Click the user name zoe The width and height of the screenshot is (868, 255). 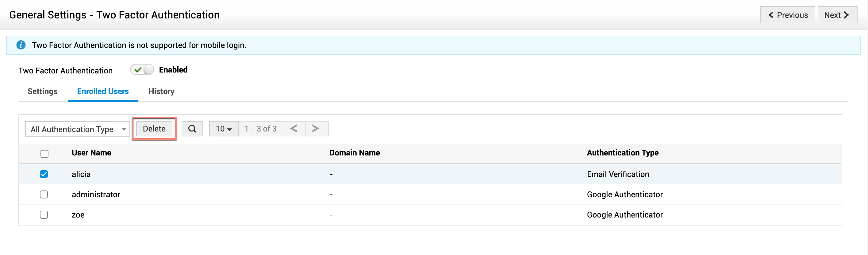[78, 215]
